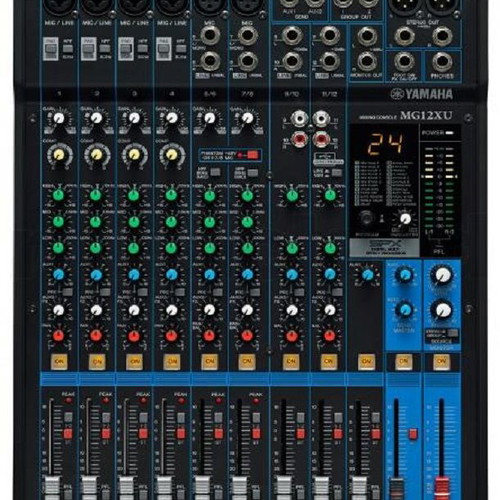This screenshot has height=500, width=500.
Task: Toggle the red PHANTOM +48V switch
Action: click(x=253, y=155)
